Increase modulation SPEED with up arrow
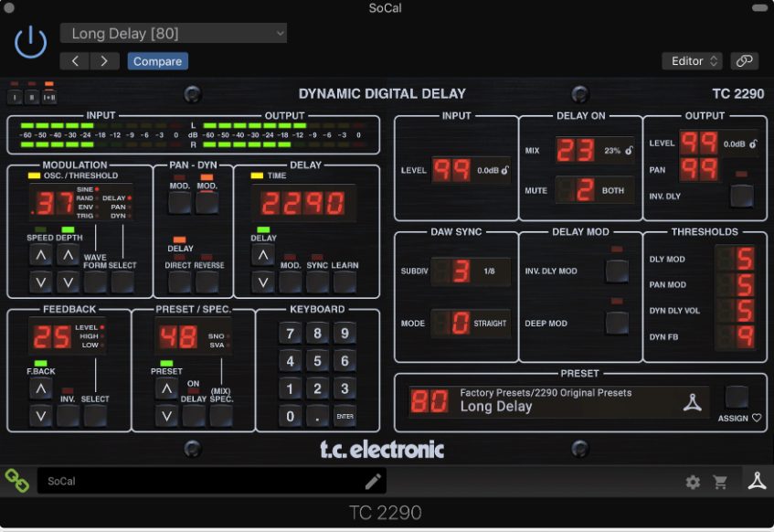 click(41, 255)
